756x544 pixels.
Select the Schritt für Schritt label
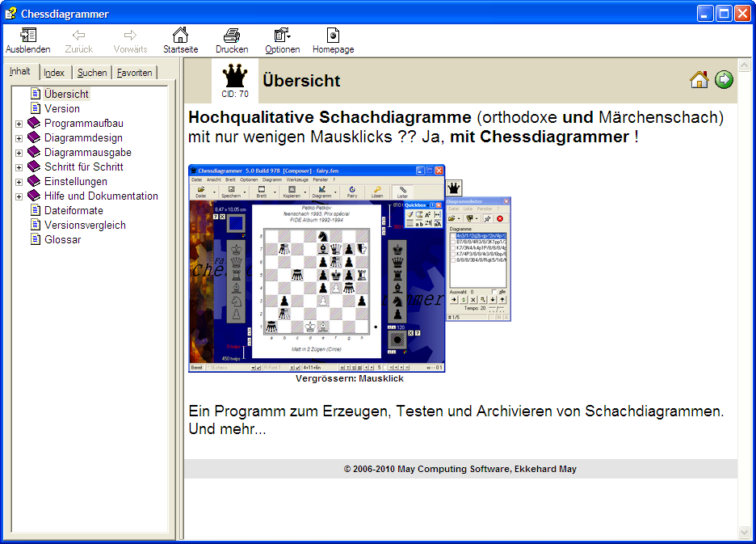point(84,167)
